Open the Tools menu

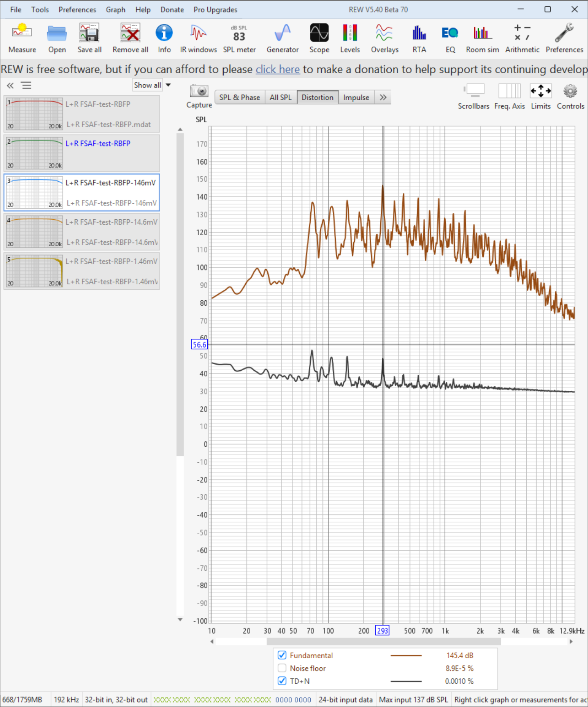point(40,9)
